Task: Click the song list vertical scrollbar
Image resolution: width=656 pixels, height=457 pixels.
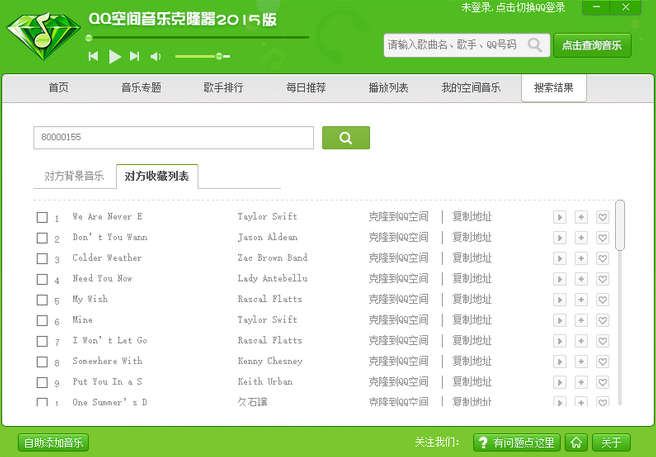Action: pyautogui.click(x=620, y=226)
